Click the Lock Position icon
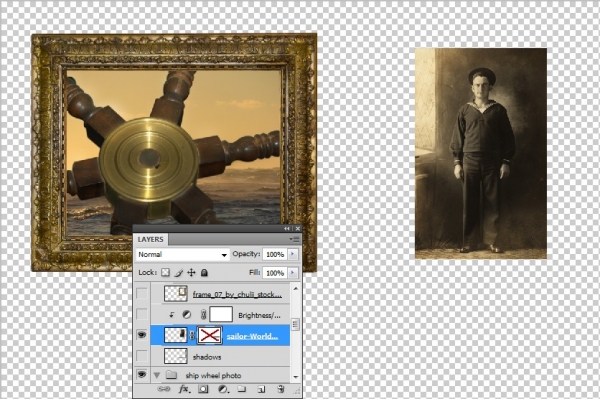The height and width of the screenshot is (399, 600). pos(191,272)
